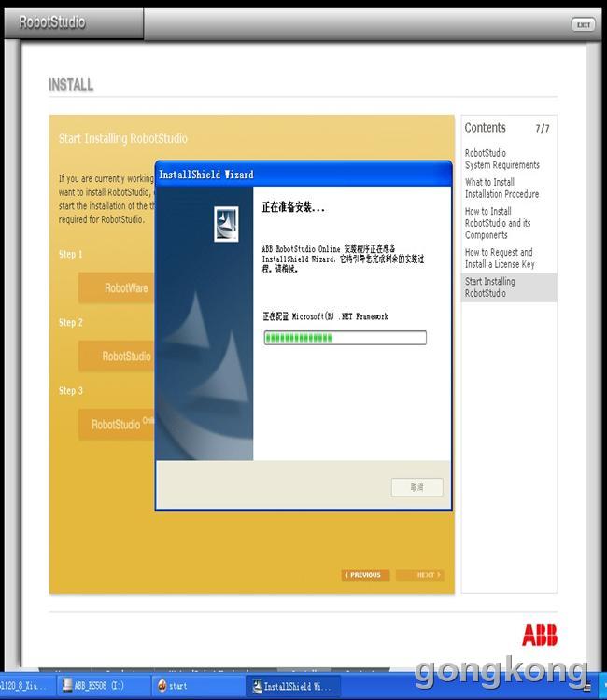Image resolution: width=607 pixels, height=700 pixels.
Task: Switch to InstallShield Wi... taskbar button
Action: (x=293, y=686)
